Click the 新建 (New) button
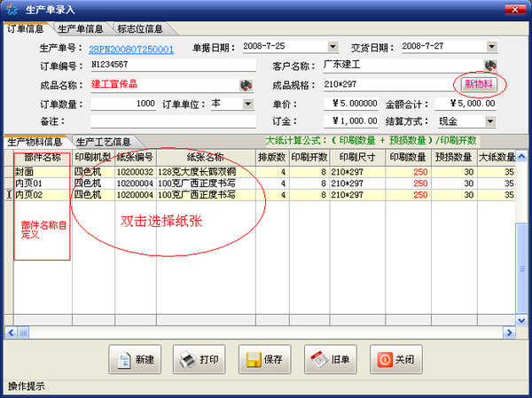The height and width of the screenshot is (398, 532). coord(137,360)
